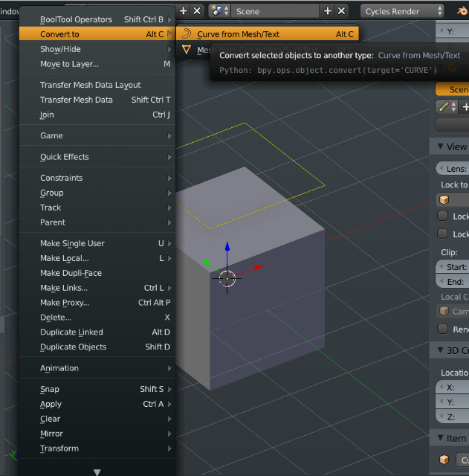The width and height of the screenshot is (469, 476).
Task: Click the Curve from Mesh/Text curve icon
Action: pyautogui.click(x=187, y=33)
